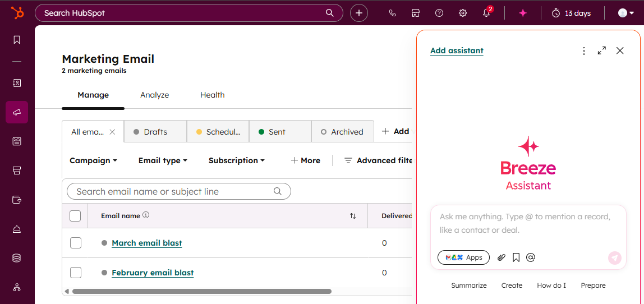The height and width of the screenshot is (304, 644).
Task: Focus the Breeze Ask me anything box
Action: (x=528, y=223)
